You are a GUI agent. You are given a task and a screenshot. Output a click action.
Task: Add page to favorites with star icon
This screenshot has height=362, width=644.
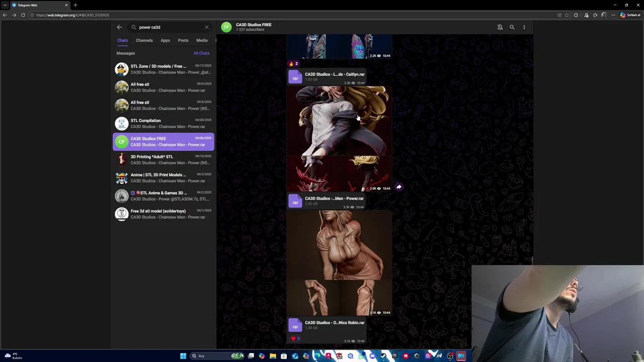coord(567,15)
